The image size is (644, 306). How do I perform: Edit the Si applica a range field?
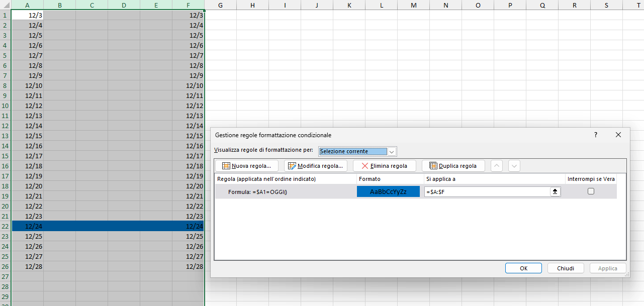[487, 191]
